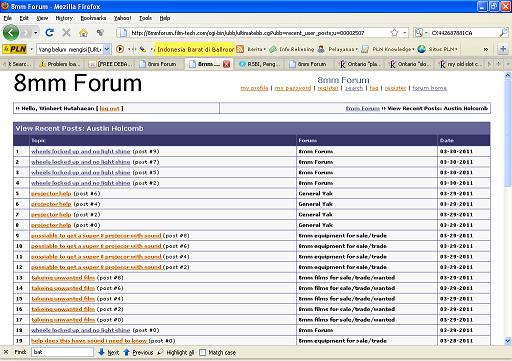
Task: Open the Edit menu
Action: 24,18
